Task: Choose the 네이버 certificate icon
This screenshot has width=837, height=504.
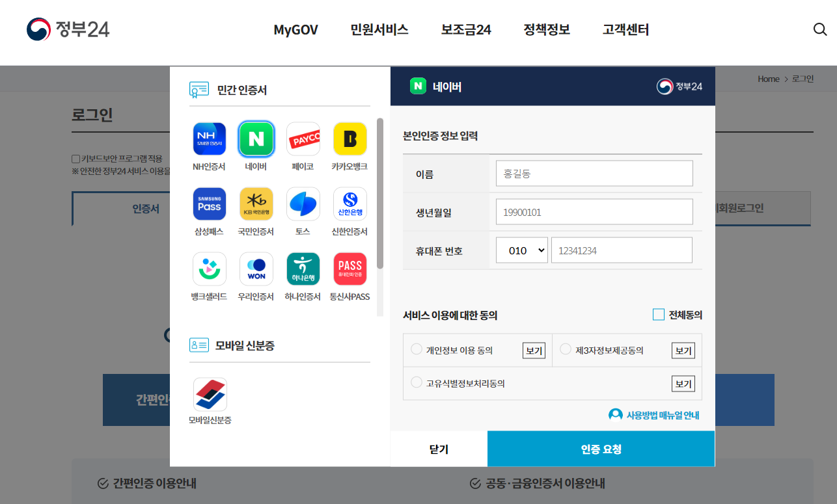Action: [x=256, y=139]
